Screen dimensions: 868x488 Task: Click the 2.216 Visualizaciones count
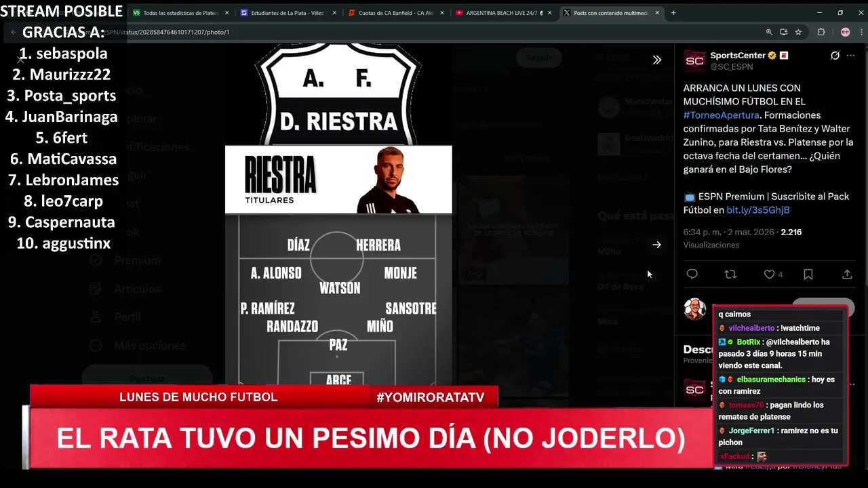(791, 232)
